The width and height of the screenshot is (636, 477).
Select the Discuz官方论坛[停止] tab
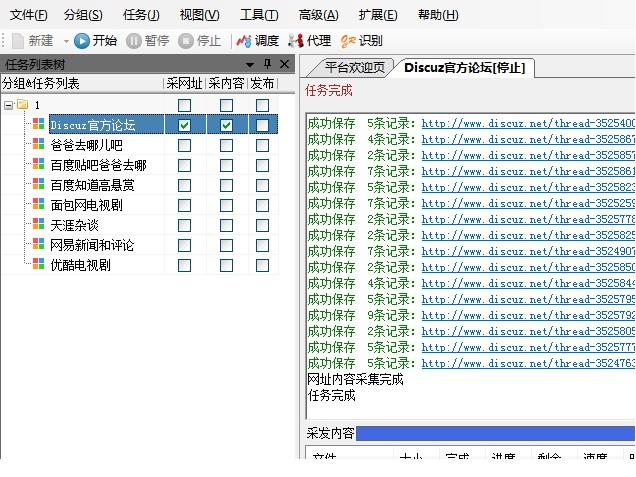point(465,67)
